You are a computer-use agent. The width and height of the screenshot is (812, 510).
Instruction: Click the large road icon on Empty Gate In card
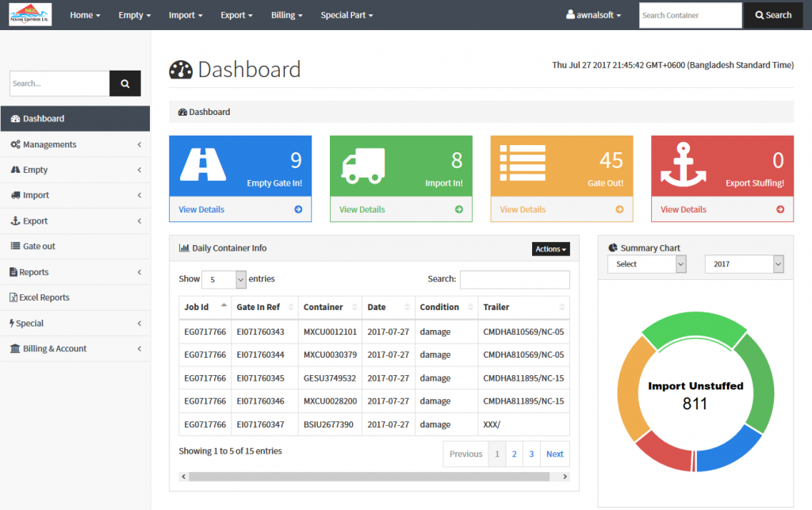pos(203,164)
